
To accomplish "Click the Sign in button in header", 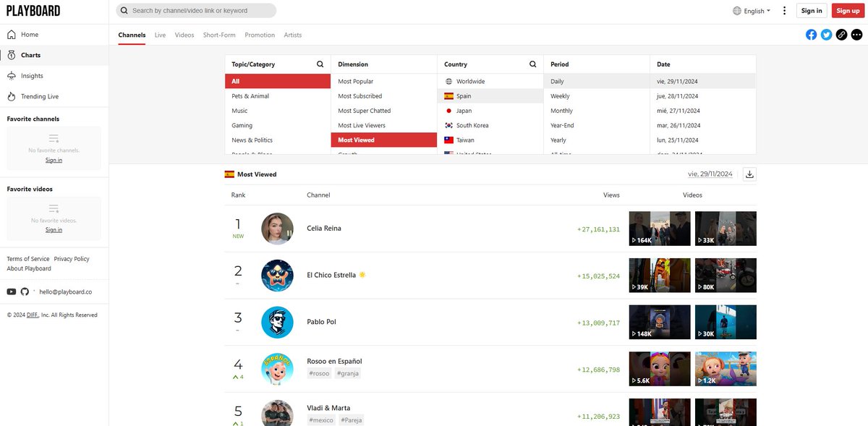I will 812,11.
